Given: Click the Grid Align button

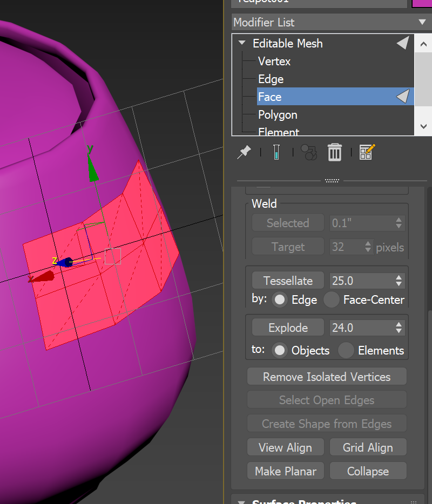Looking at the screenshot, I should click(x=368, y=447).
